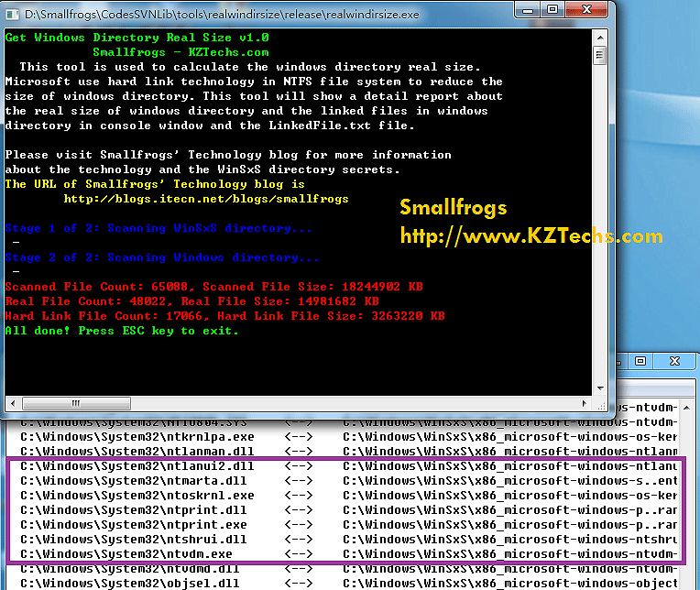Click the console vertical scrollbar up arrow
Screen dimensions: 700x590
tap(599, 37)
